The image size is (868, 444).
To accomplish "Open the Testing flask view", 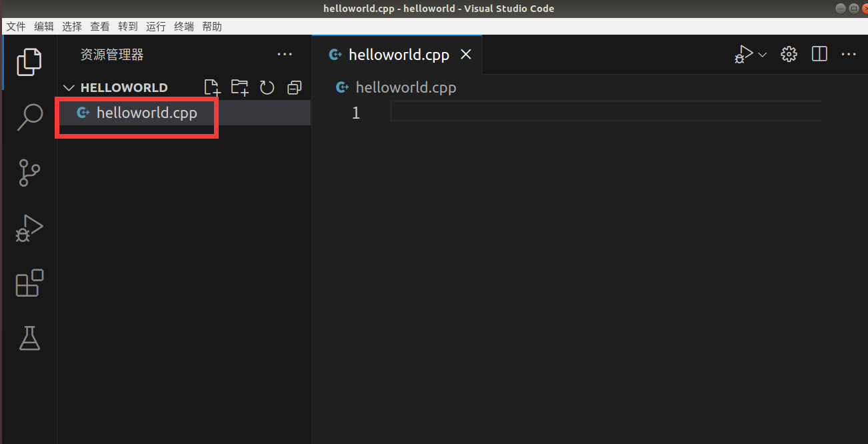I will coord(29,338).
